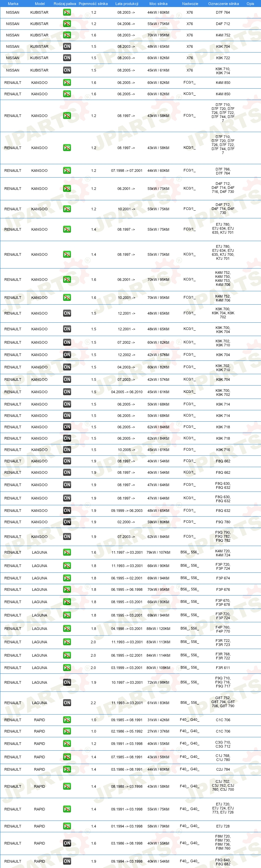Click the Moc silnika column header
261x868 pixels.
159,4
